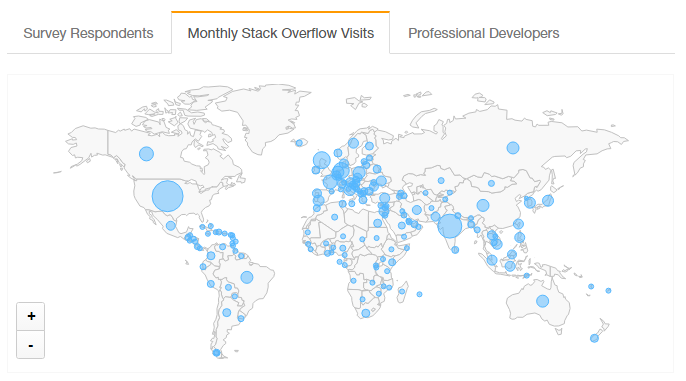Select the Brazil bubble
This screenshot has height=381, width=686.
click(247, 277)
